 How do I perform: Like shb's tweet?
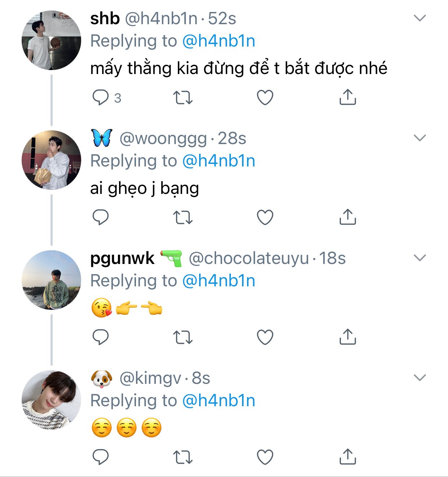[x=265, y=97]
